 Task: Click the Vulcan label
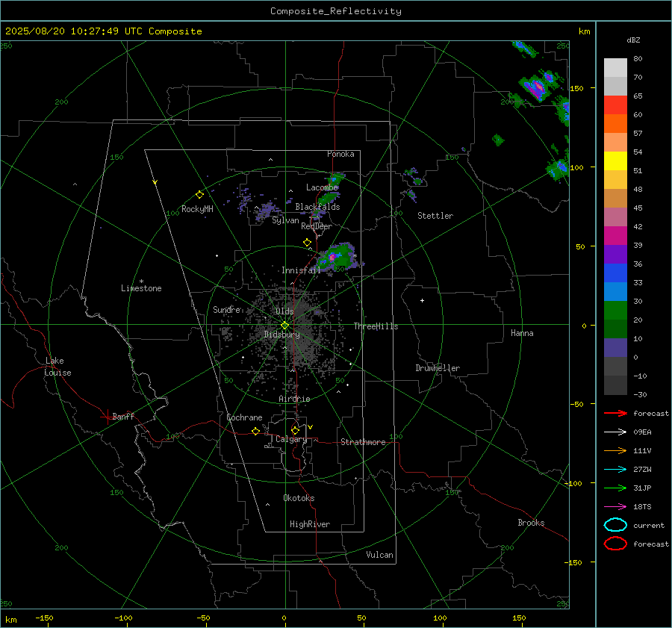(379, 555)
